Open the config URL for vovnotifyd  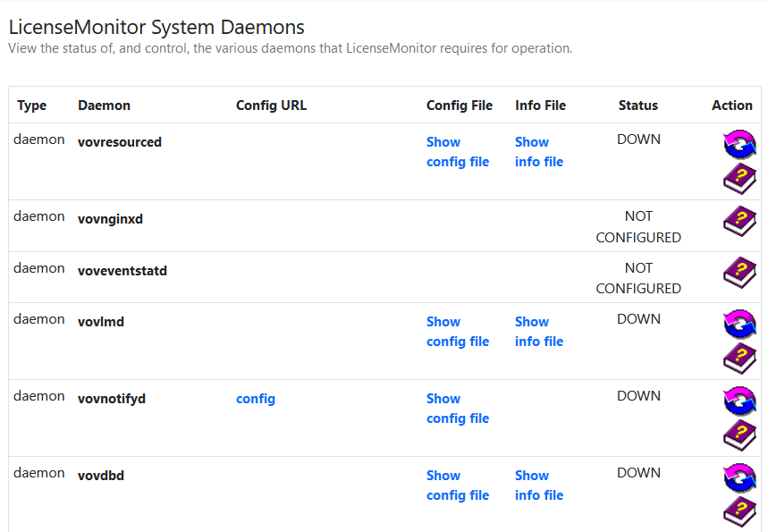[256, 398]
